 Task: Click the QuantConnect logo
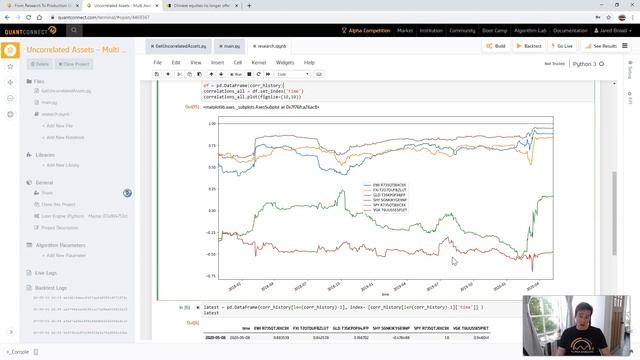(x=30, y=31)
